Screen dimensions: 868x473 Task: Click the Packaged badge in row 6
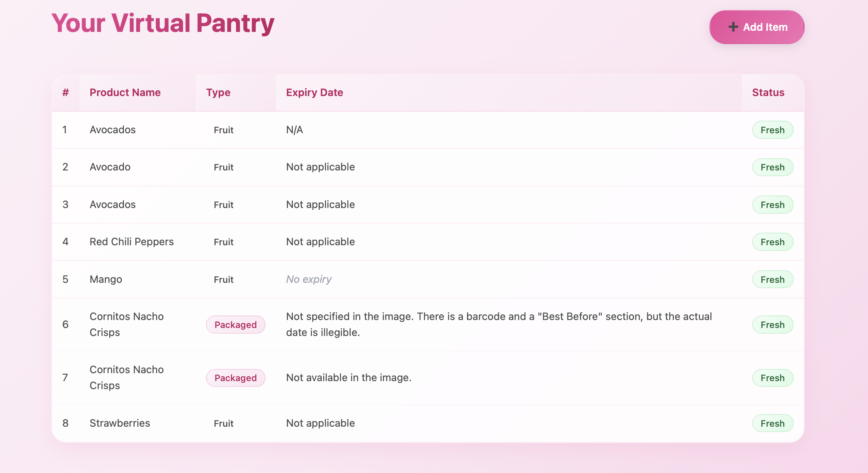click(235, 325)
